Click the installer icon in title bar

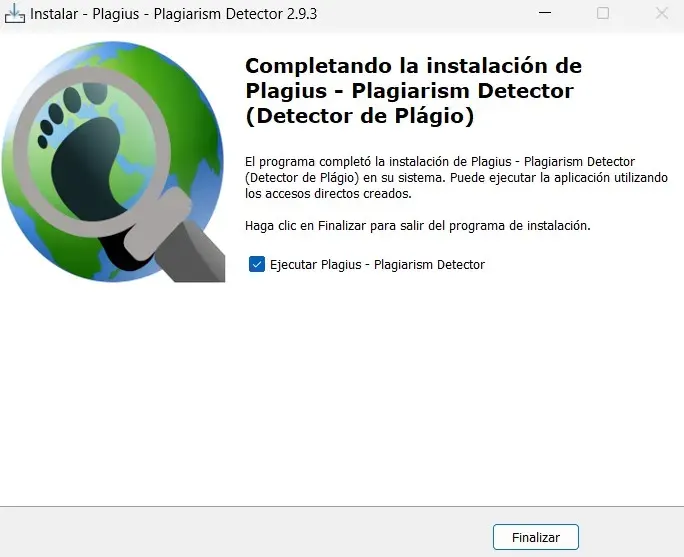[14, 14]
